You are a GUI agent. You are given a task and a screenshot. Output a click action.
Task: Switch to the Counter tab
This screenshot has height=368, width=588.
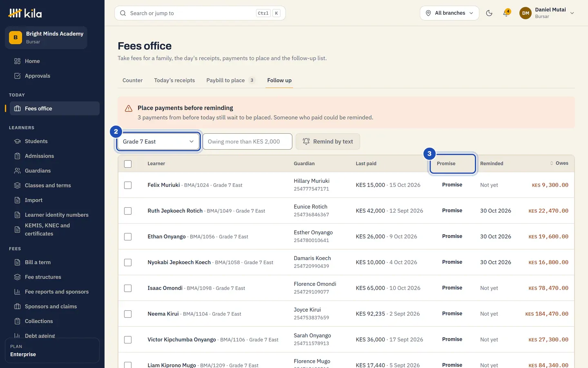pyautogui.click(x=133, y=80)
